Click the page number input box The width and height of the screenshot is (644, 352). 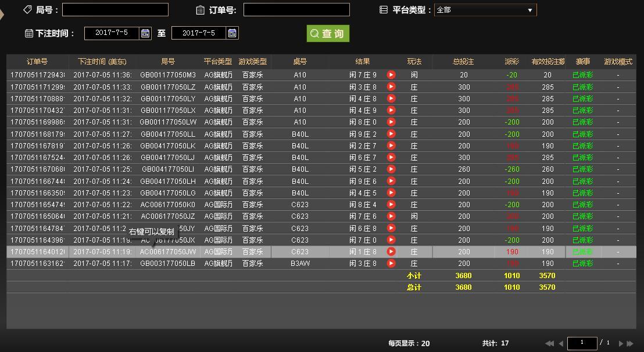pos(582,343)
